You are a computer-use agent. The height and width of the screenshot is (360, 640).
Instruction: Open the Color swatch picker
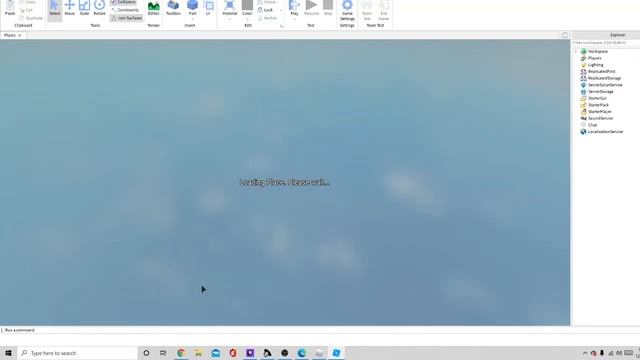(x=247, y=7)
